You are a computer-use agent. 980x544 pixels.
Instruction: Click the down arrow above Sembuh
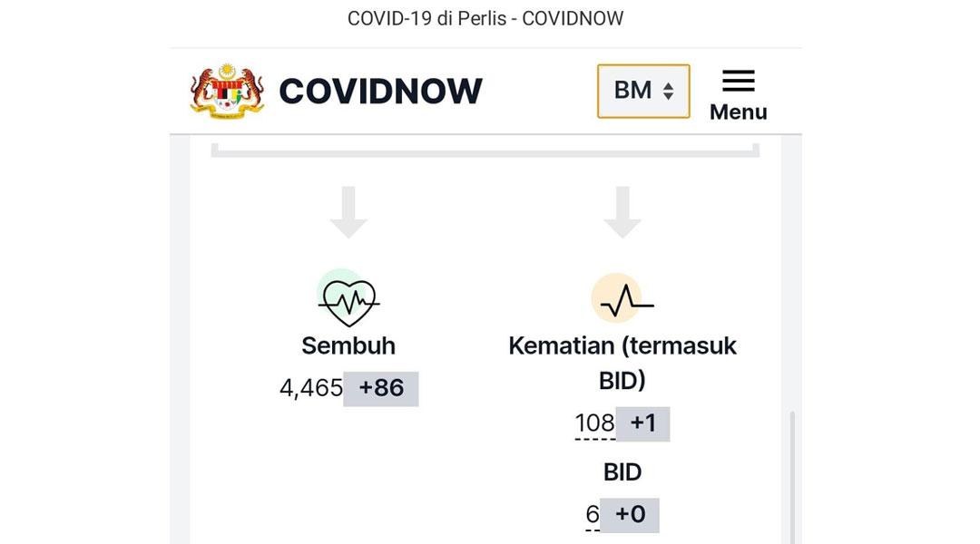pyautogui.click(x=348, y=212)
